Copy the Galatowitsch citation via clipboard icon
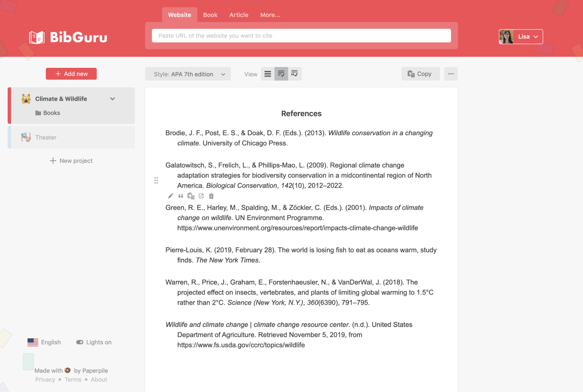 (x=191, y=196)
